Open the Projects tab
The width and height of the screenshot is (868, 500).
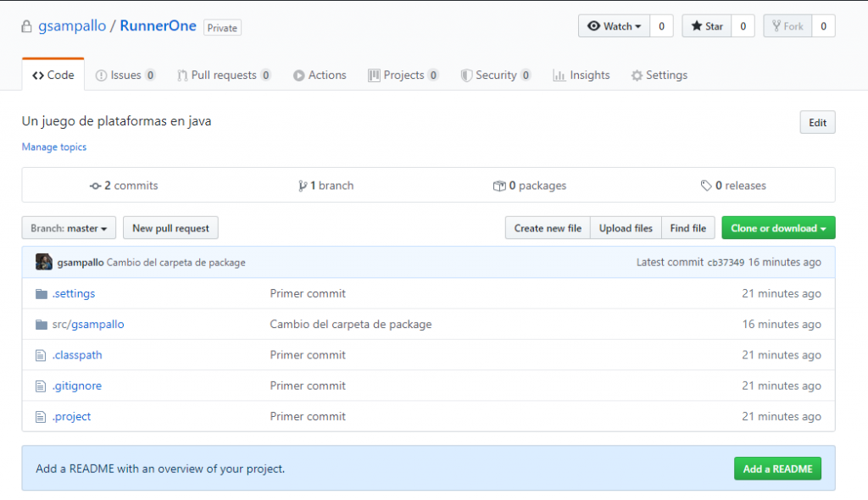(403, 75)
